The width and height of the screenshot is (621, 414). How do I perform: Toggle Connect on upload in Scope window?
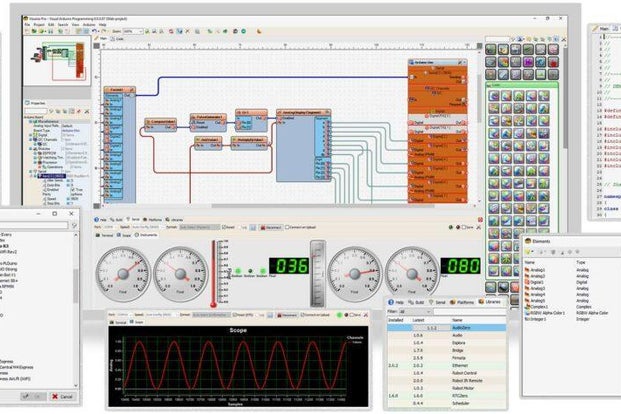pyautogui.click(x=315, y=315)
